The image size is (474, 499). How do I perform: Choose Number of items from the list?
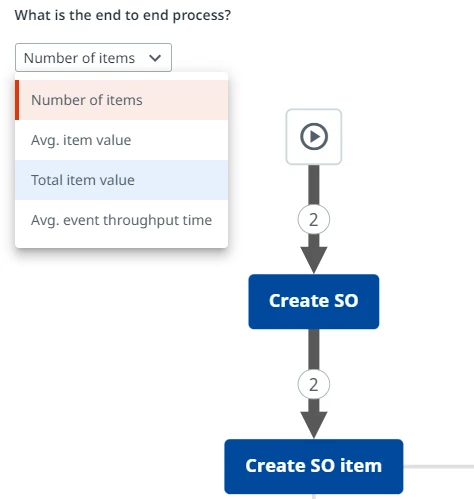point(122,100)
